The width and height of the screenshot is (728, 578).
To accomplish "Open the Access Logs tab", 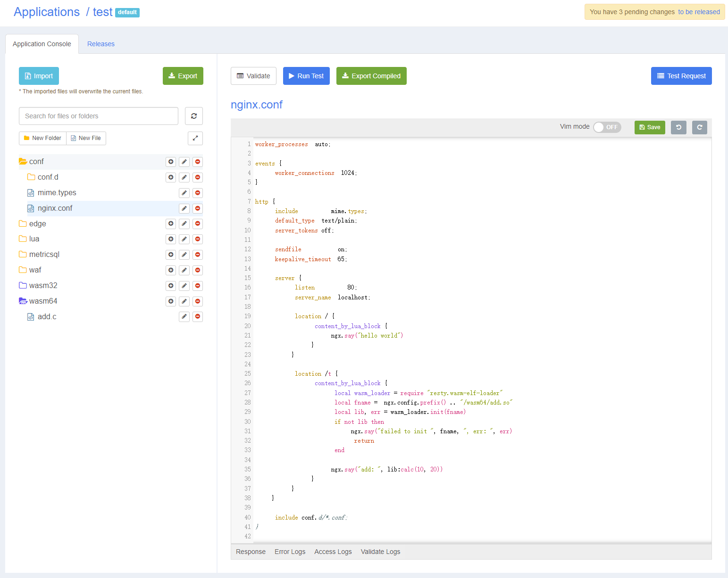I will tap(333, 552).
